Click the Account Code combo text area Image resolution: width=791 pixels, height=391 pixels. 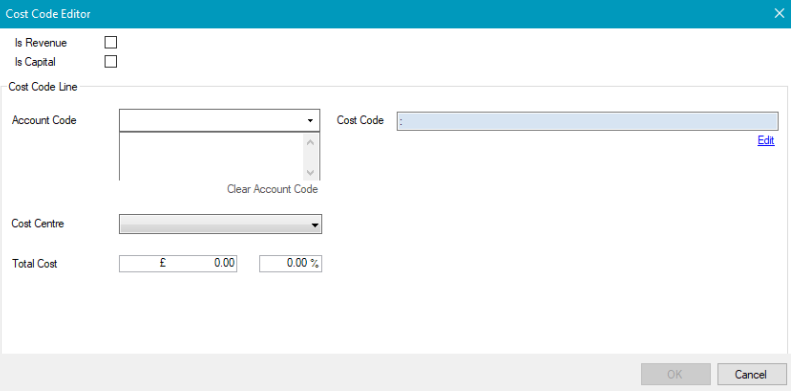click(x=211, y=121)
